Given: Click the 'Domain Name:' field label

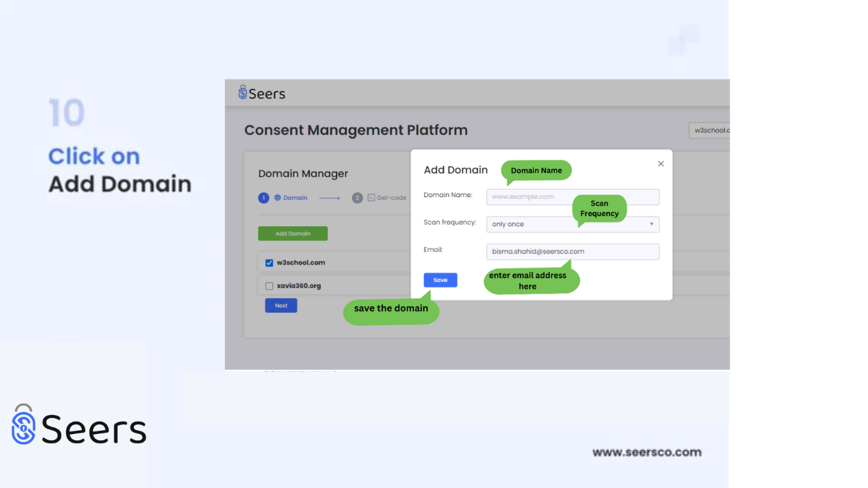Looking at the screenshot, I should [x=448, y=195].
